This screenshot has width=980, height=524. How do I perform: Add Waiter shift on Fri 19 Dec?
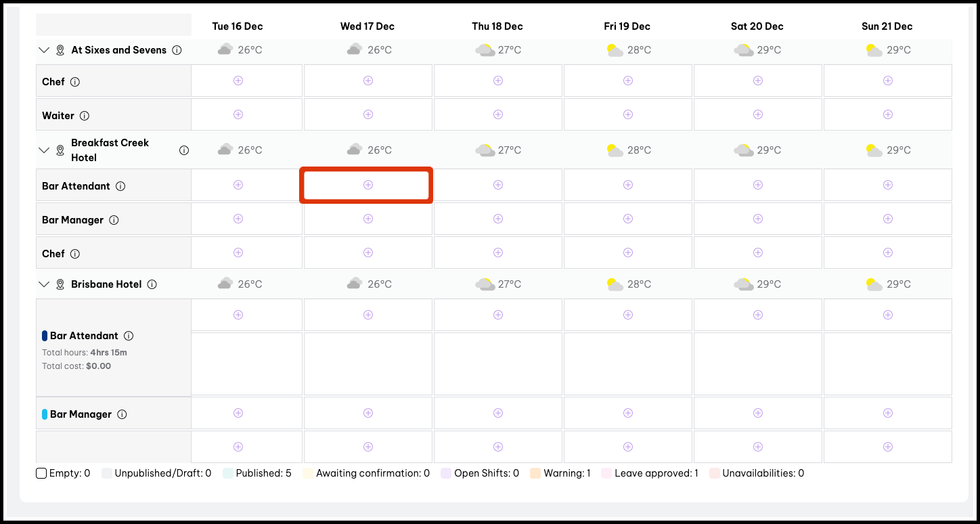(x=628, y=114)
